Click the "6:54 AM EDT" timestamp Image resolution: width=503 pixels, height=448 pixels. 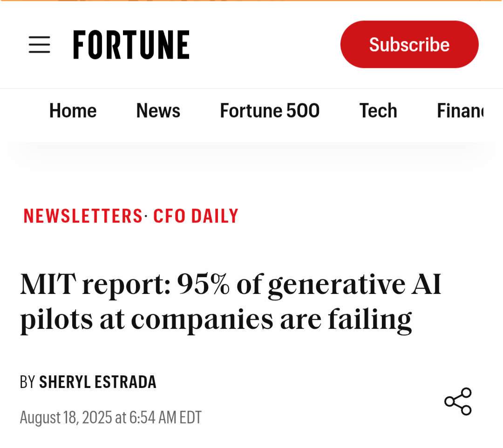pos(165,417)
